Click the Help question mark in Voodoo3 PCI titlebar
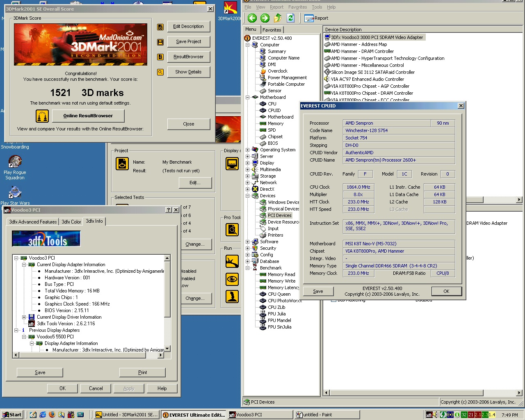This screenshot has height=420, width=525. tap(169, 210)
